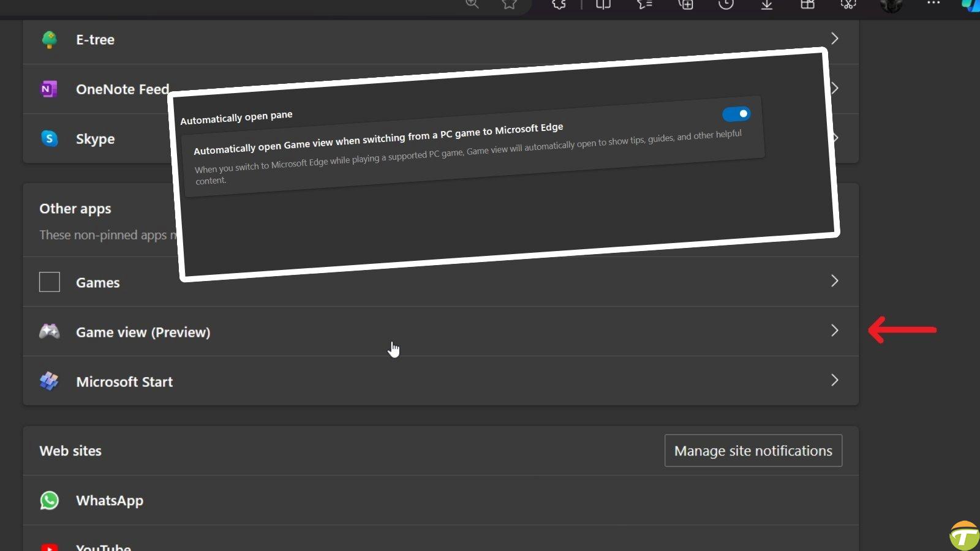980x551 pixels.
Task: Click the Microsoft Start icon
Action: click(50, 381)
